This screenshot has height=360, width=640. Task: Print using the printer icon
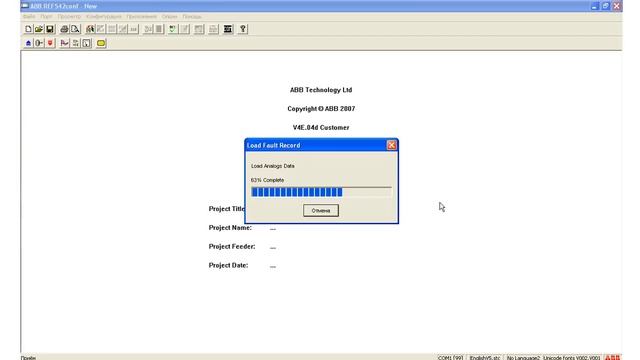tap(64, 29)
